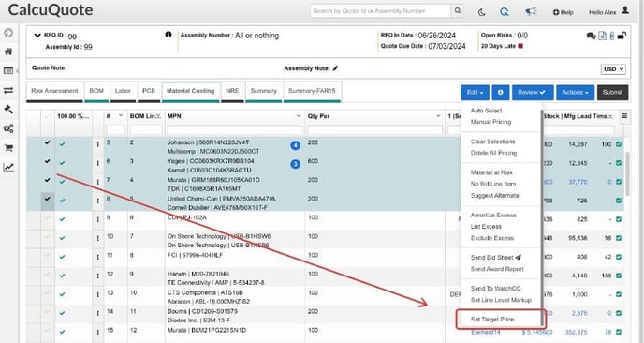
Task: Uncheck the United Chemi-Con row selection checkbox
Action: pyautogui.click(x=47, y=199)
